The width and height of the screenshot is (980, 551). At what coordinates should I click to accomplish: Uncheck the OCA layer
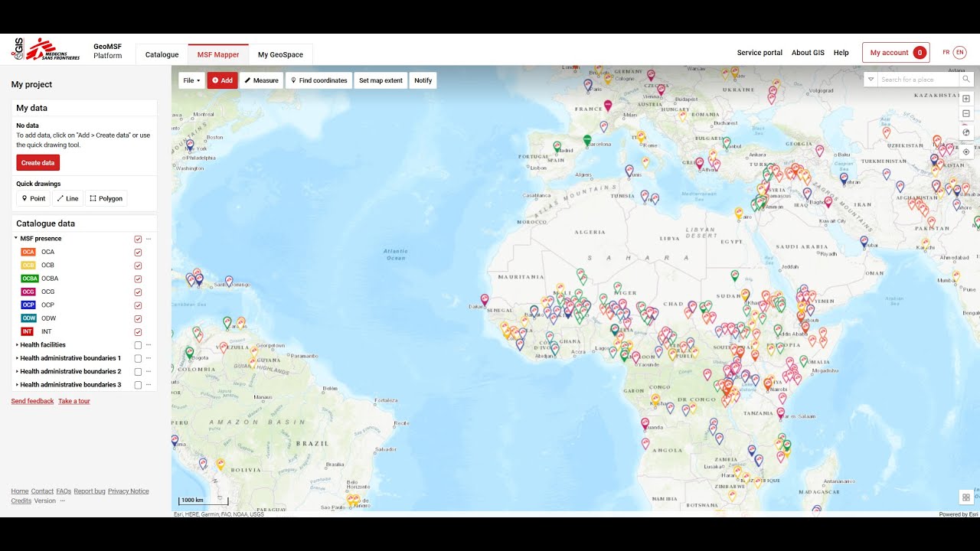[x=138, y=252]
